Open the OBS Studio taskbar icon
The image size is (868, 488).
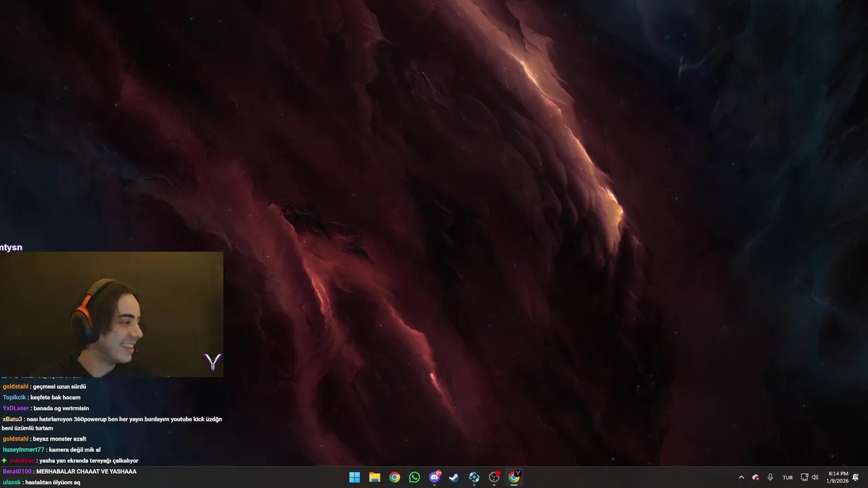coord(494,477)
